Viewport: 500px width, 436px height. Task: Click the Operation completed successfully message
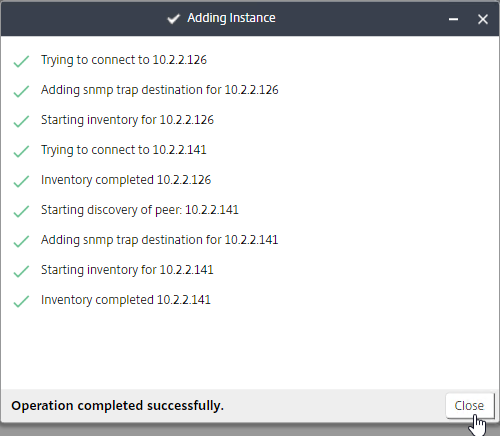117,406
